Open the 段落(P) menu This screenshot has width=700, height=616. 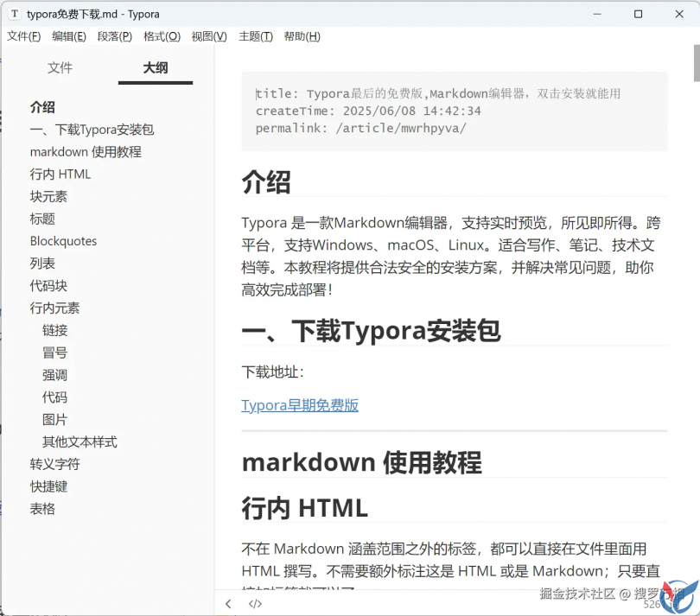(115, 36)
